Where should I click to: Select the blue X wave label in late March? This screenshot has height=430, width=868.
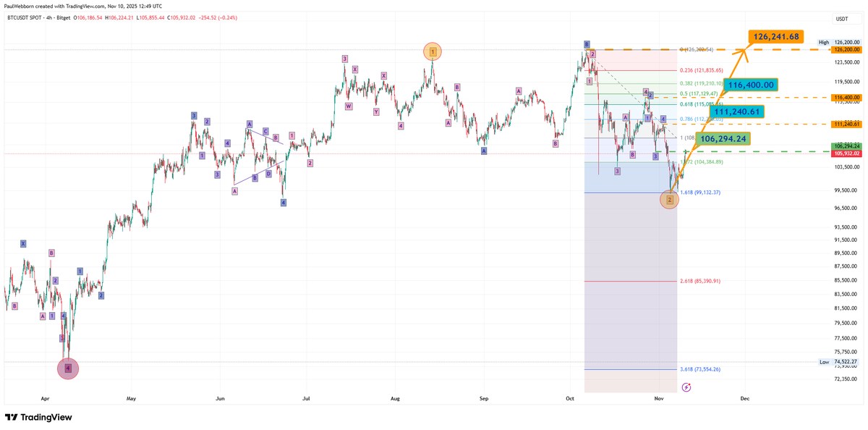tap(23, 243)
